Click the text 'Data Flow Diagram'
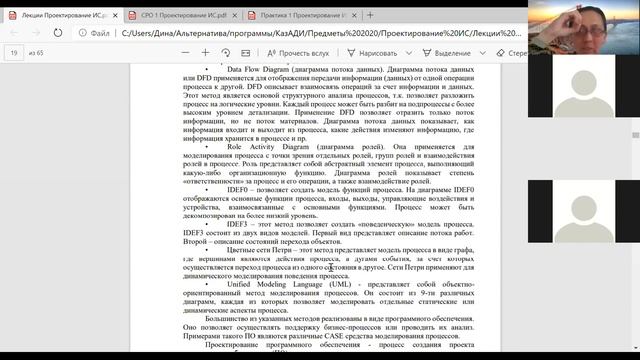 (258, 69)
